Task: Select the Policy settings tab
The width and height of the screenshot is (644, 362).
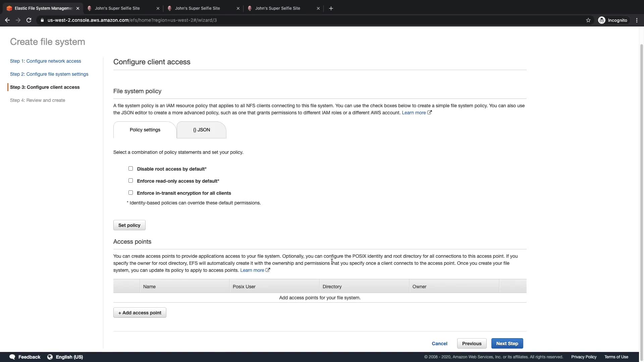Action: coord(145,130)
